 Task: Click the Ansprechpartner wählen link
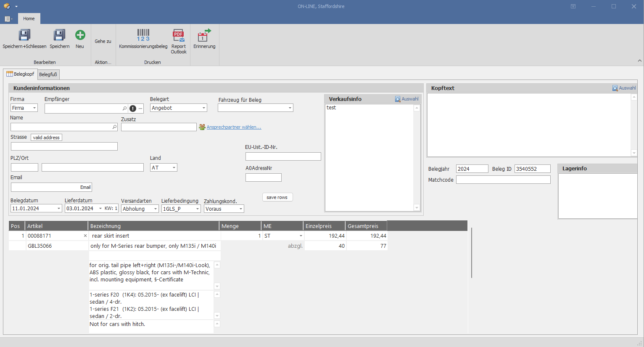tap(234, 127)
